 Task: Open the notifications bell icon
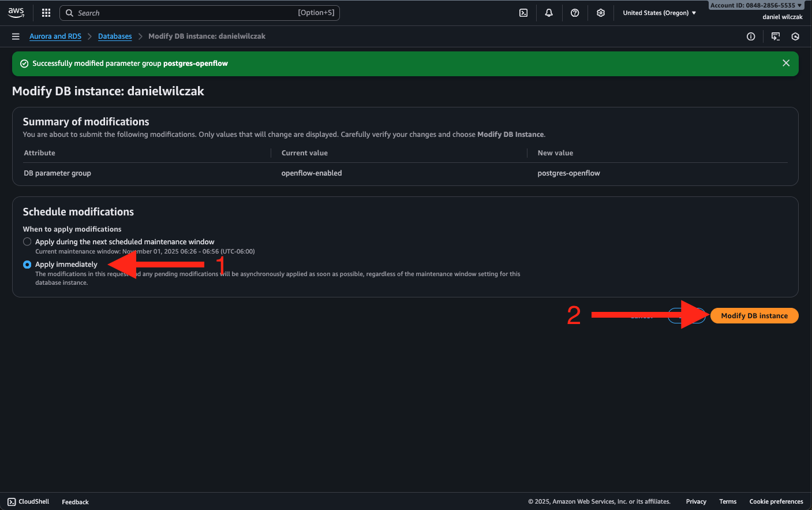pyautogui.click(x=549, y=13)
